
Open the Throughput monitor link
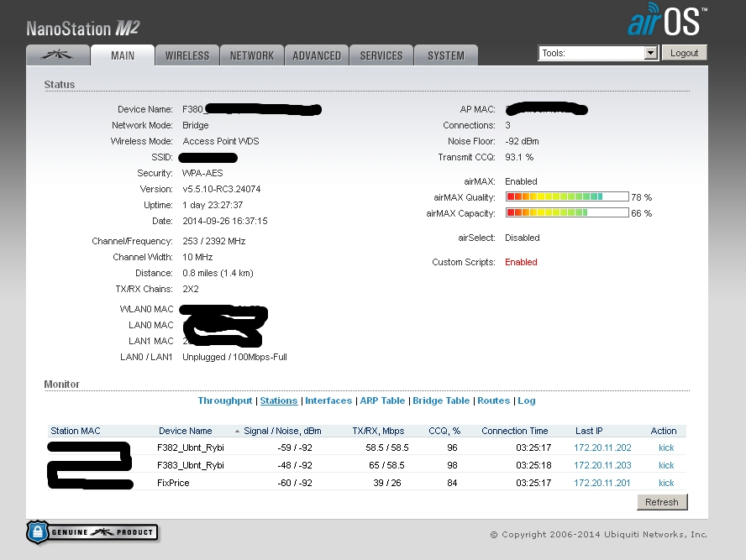click(x=225, y=400)
